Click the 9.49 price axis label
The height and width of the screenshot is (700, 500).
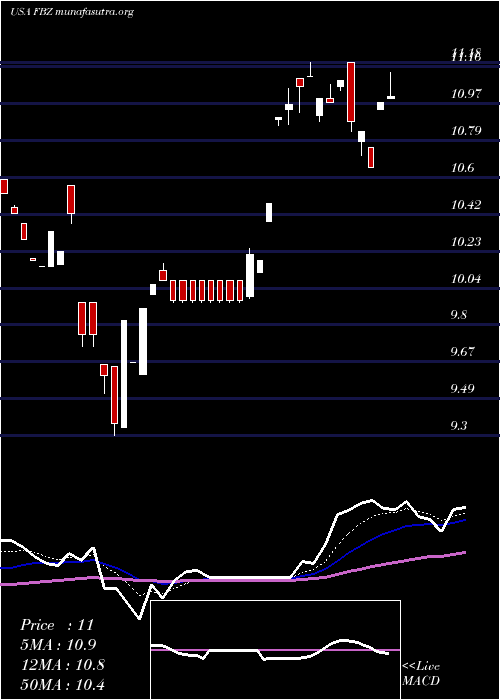pos(462,388)
